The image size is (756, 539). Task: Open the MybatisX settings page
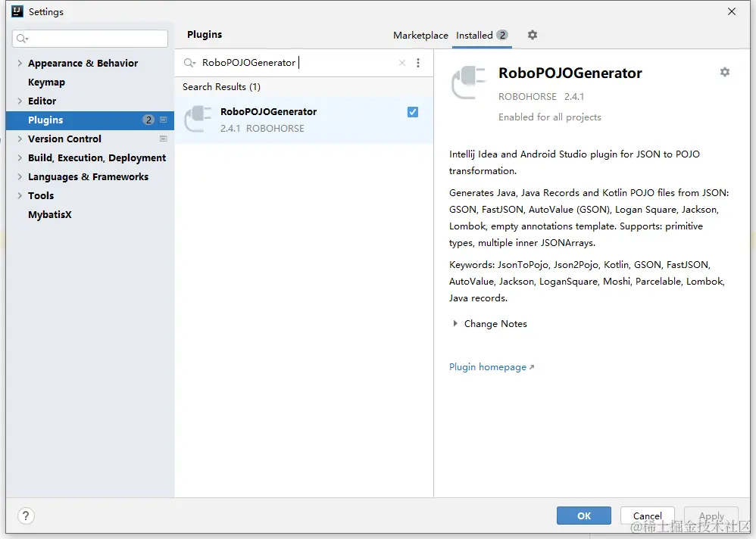pos(50,214)
